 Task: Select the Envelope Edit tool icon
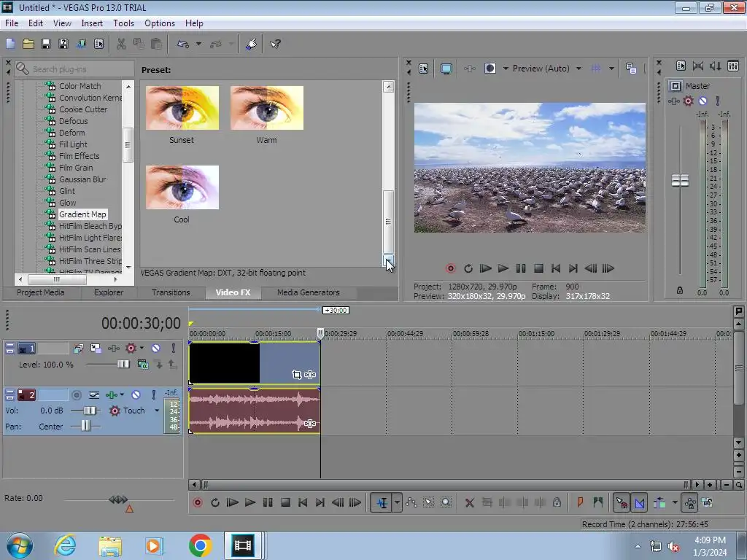[x=411, y=502]
